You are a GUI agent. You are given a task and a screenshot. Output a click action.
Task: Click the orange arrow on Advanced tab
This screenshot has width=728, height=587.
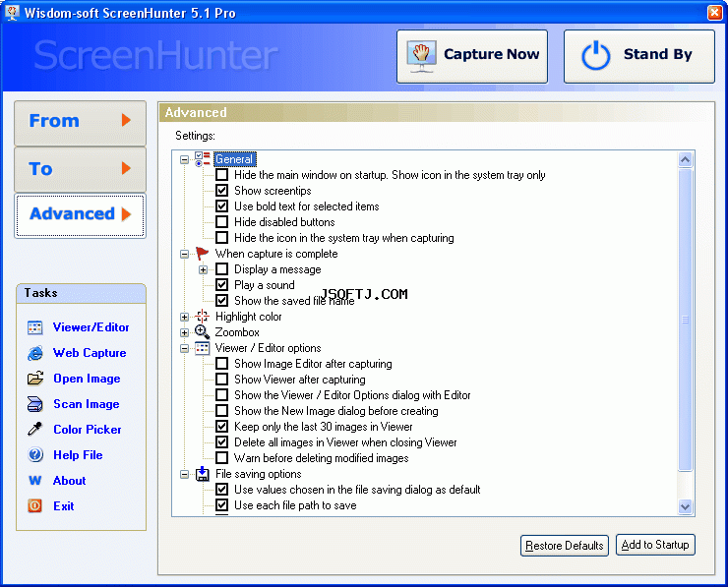(x=126, y=214)
